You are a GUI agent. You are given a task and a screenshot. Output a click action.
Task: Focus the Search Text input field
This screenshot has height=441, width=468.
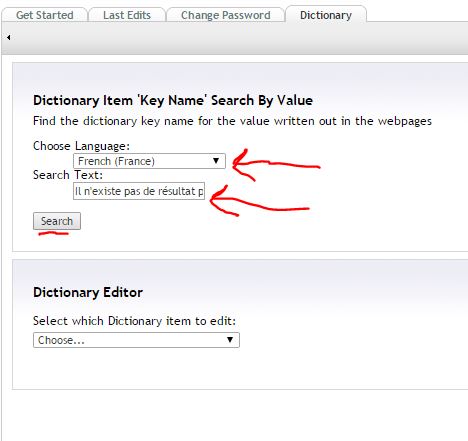tap(139, 191)
